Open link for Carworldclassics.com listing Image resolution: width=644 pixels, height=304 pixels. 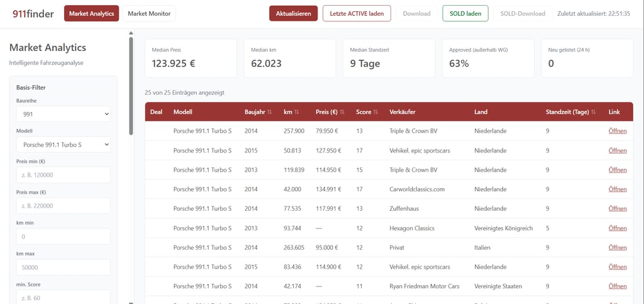point(618,189)
